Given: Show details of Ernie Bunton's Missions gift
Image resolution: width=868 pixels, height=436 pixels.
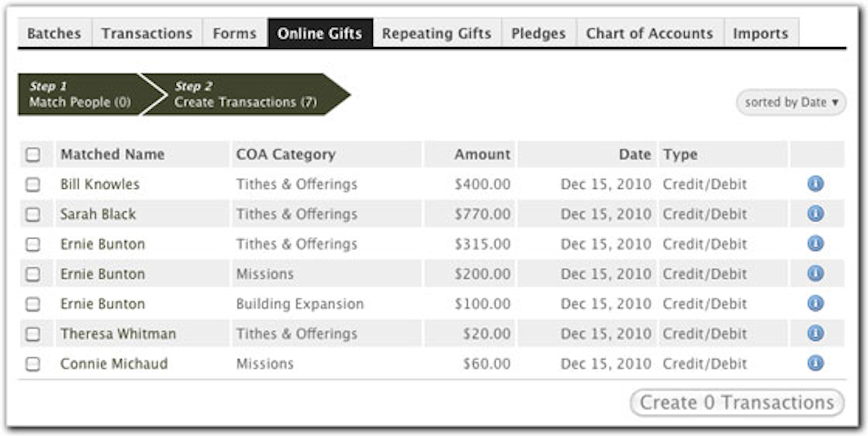Looking at the screenshot, I should (815, 274).
